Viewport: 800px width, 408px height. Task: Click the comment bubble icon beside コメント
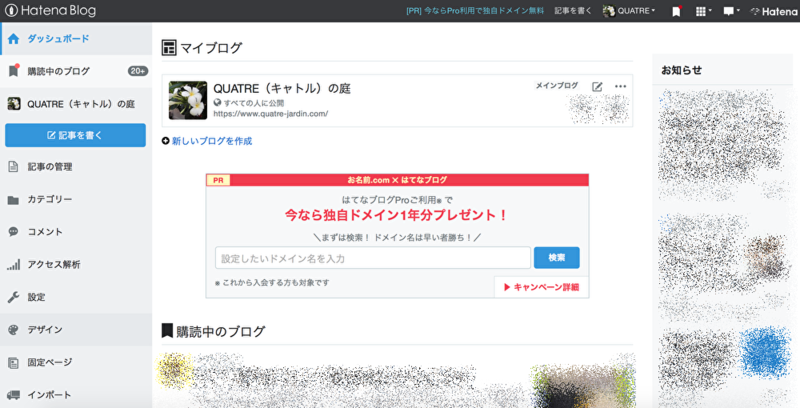coord(13,232)
